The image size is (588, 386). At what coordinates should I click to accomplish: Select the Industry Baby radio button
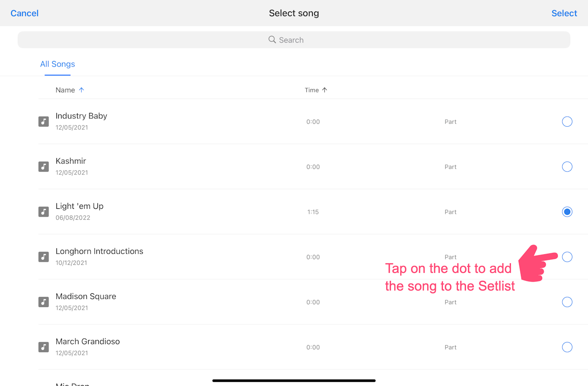click(567, 122)
